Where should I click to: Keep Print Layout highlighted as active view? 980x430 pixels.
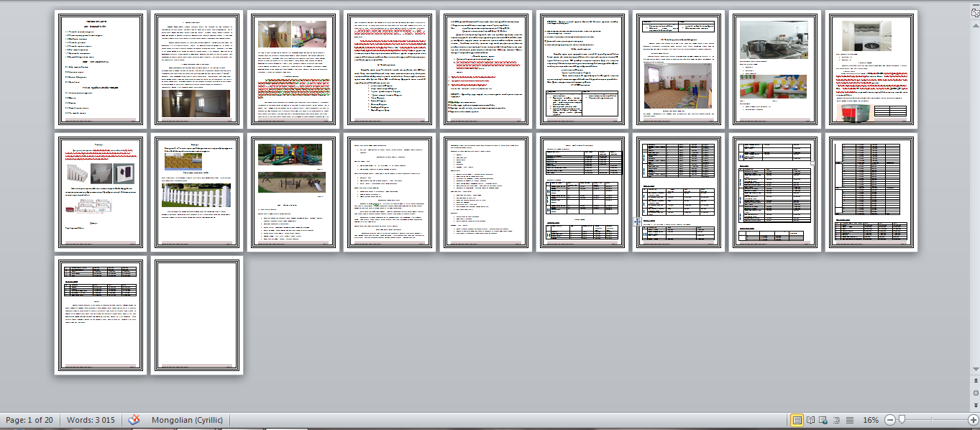[x=797, y=420]
